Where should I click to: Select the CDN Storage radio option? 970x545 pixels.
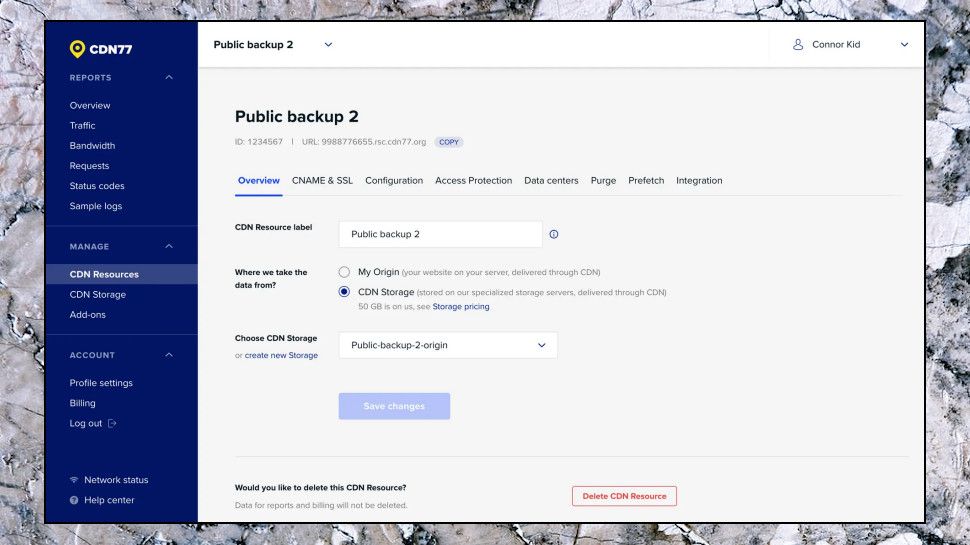tap(344, 292)
